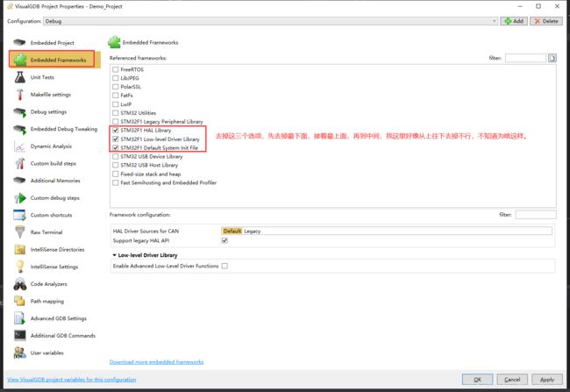570x392 pixels.
Task: Click the Additional GDB Commands console icon
Action: 20,335
